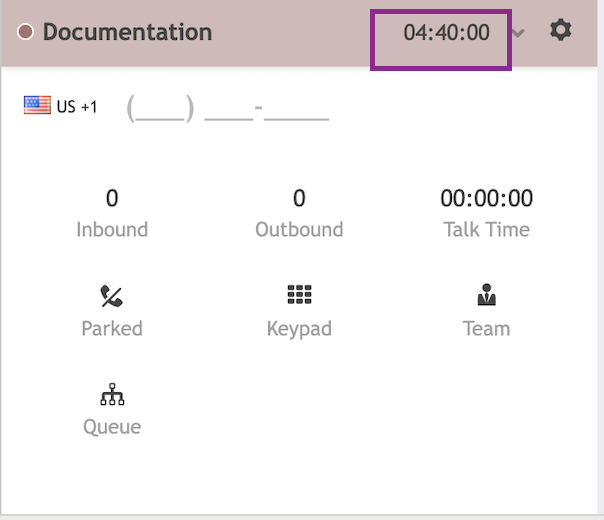
Task: Click the Talk Time label
Action: [x=487, y=229]
